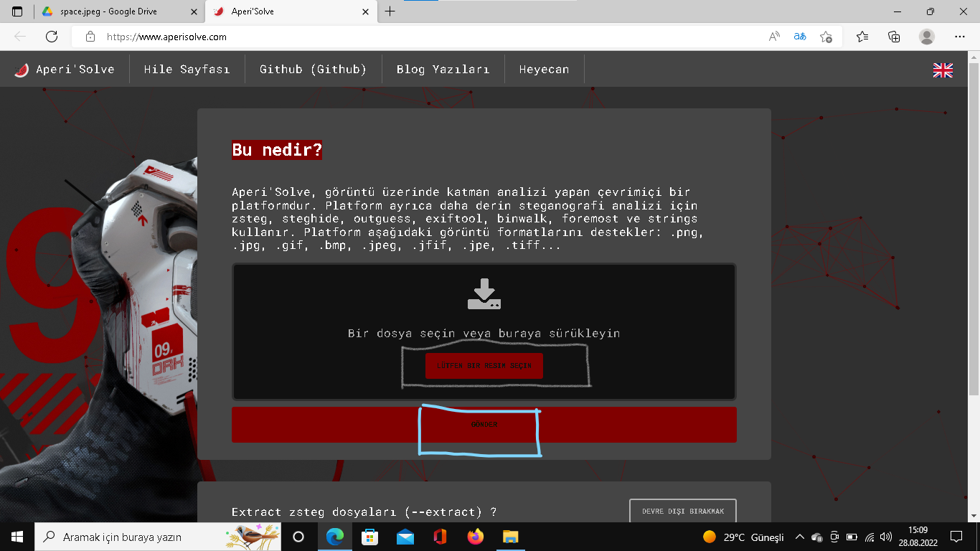Open Edge Settings and more menu

pyautogui.click(x=960, y=37)
